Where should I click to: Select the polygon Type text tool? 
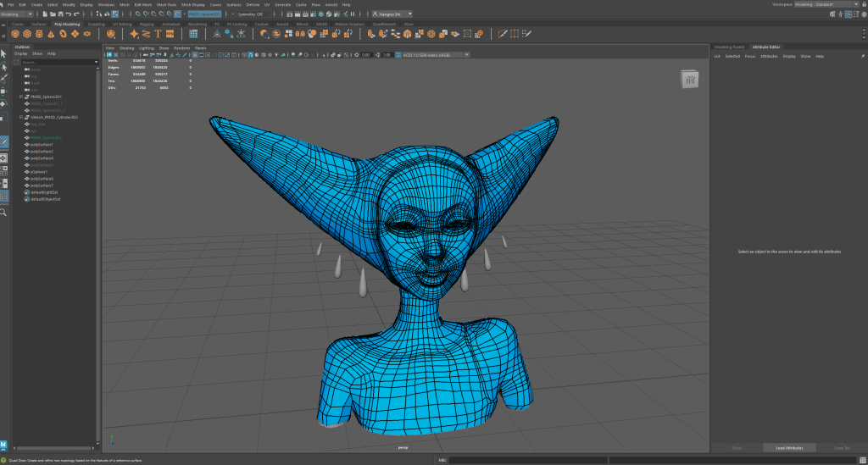point(158,34)
